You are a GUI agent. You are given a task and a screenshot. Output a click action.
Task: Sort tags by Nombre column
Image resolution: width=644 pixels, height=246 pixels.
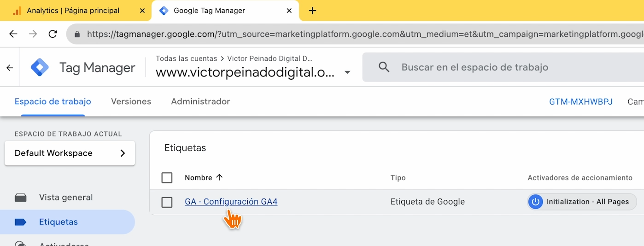[x=204, y=178]
